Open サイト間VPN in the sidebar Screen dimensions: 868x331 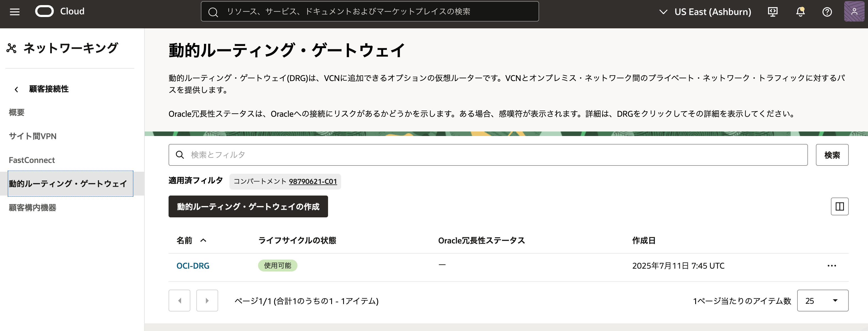coord(33,136)
